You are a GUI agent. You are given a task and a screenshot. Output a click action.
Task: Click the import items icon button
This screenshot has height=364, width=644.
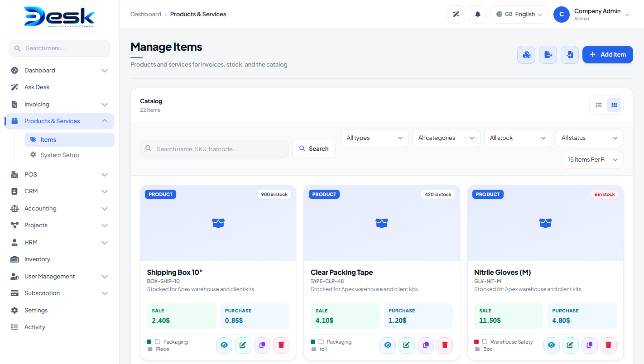click(x=570, y=55)
